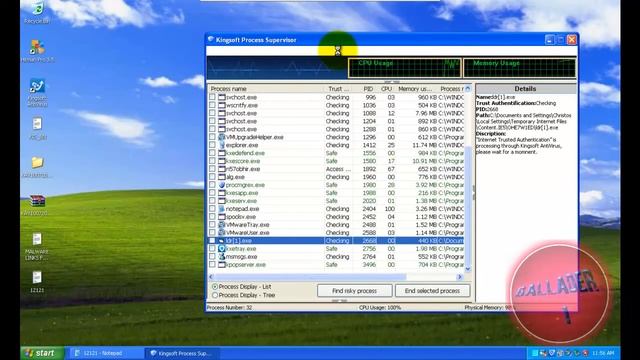Viewport: 640px width, 360px height.
Task: Select the Process desktop shortcut icon
Action: pyautogui.click(x=37, y=86)
